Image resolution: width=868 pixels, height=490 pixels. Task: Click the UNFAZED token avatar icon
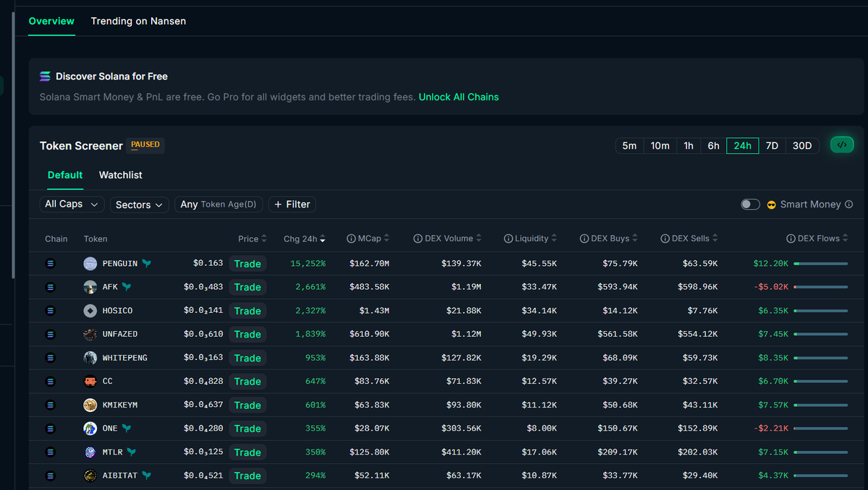[90, 334]
